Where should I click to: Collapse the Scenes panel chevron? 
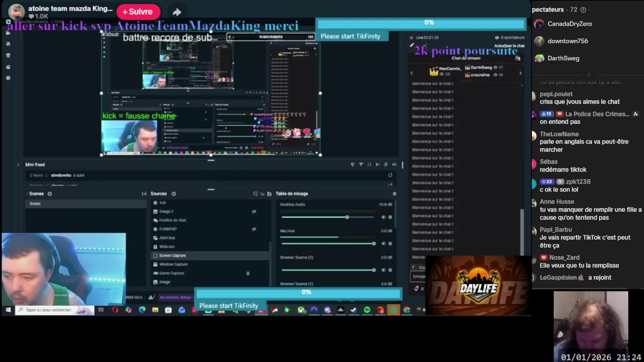(27, 194)
